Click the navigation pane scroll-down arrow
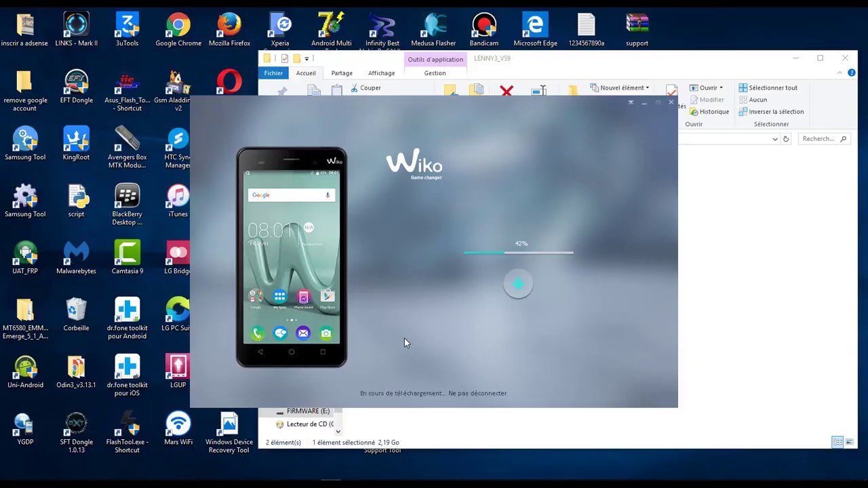The width and height of the screenshot is (868, 488). tap(338, 431)
